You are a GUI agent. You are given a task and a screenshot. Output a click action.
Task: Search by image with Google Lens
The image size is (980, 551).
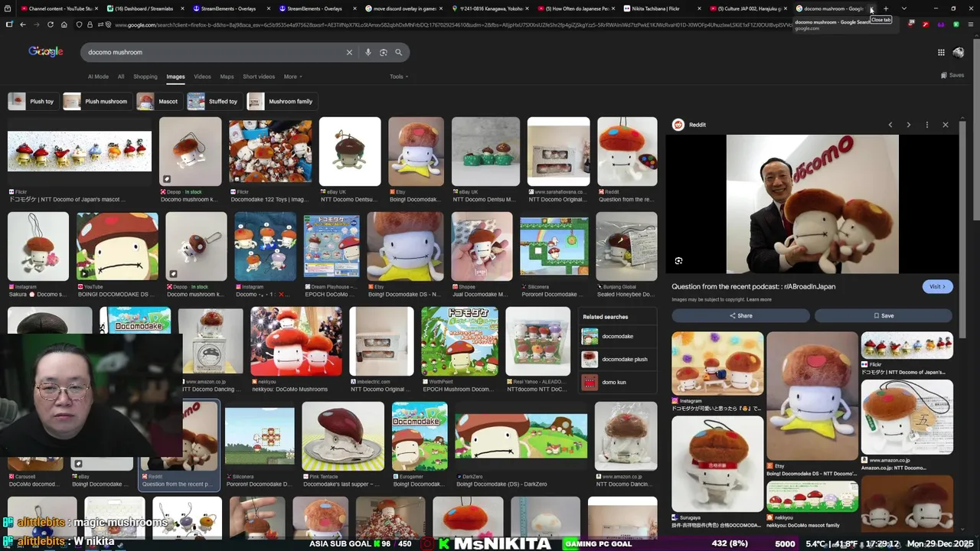[384, 52]
